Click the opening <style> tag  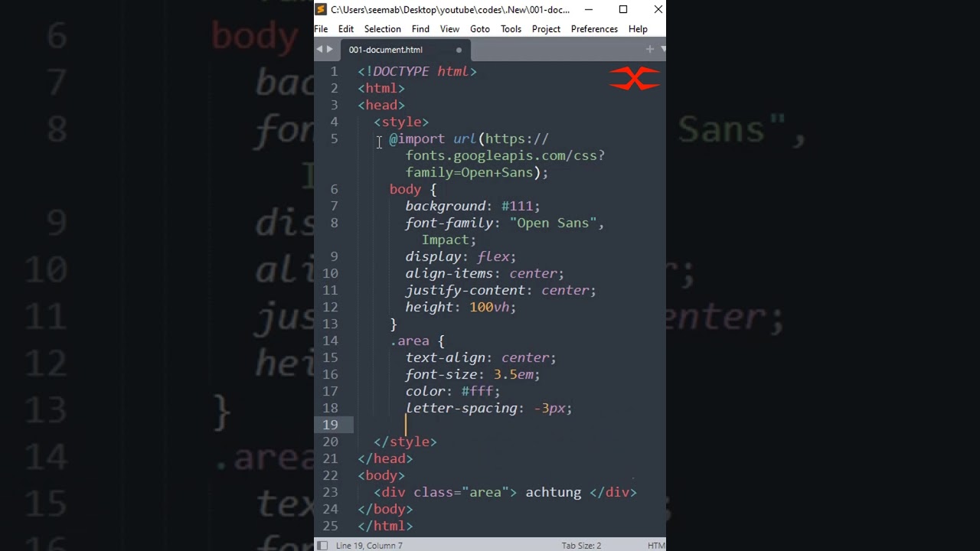pos(401,122)
